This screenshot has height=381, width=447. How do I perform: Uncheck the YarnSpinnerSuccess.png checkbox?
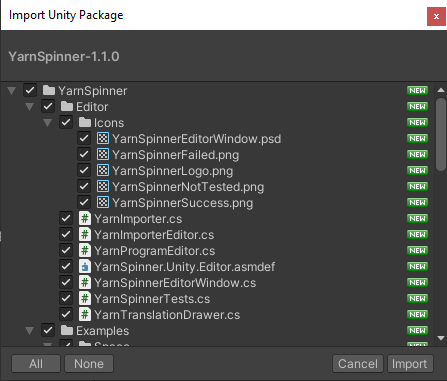84,203
